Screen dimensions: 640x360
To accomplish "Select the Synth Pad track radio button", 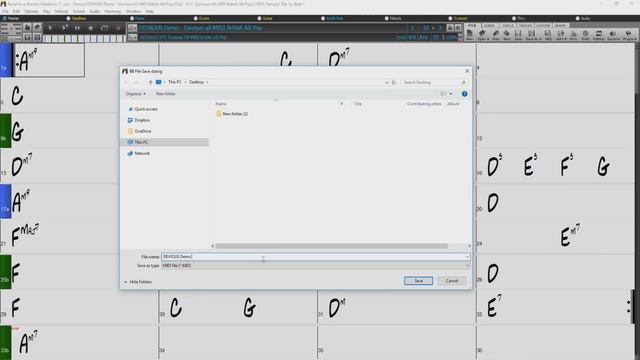I will (x=323, y=18).
